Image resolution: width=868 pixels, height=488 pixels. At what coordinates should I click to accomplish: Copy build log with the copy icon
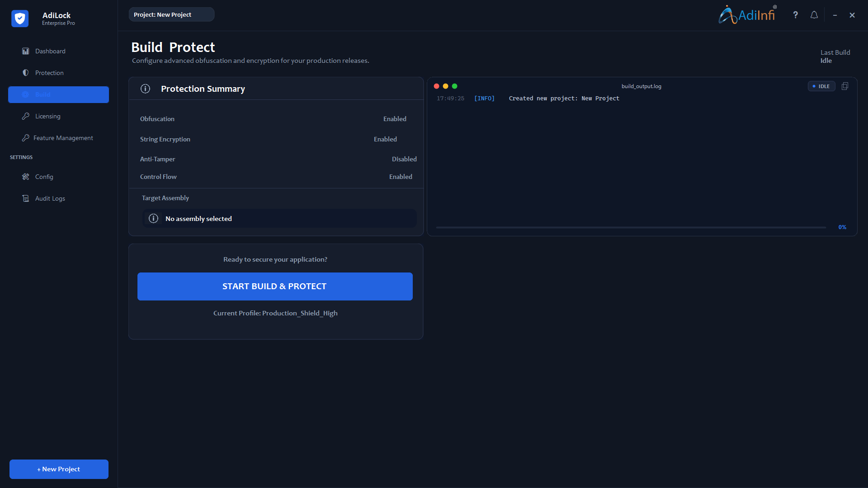[x=844, y=86]
